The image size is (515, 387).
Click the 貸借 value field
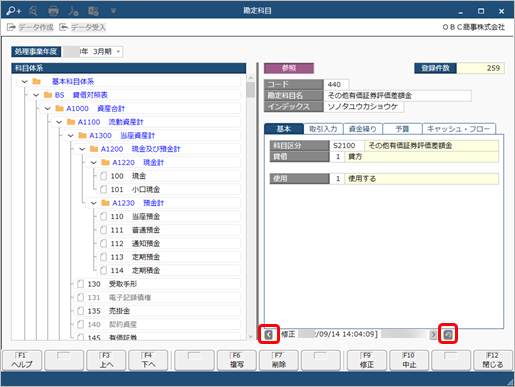337,157
